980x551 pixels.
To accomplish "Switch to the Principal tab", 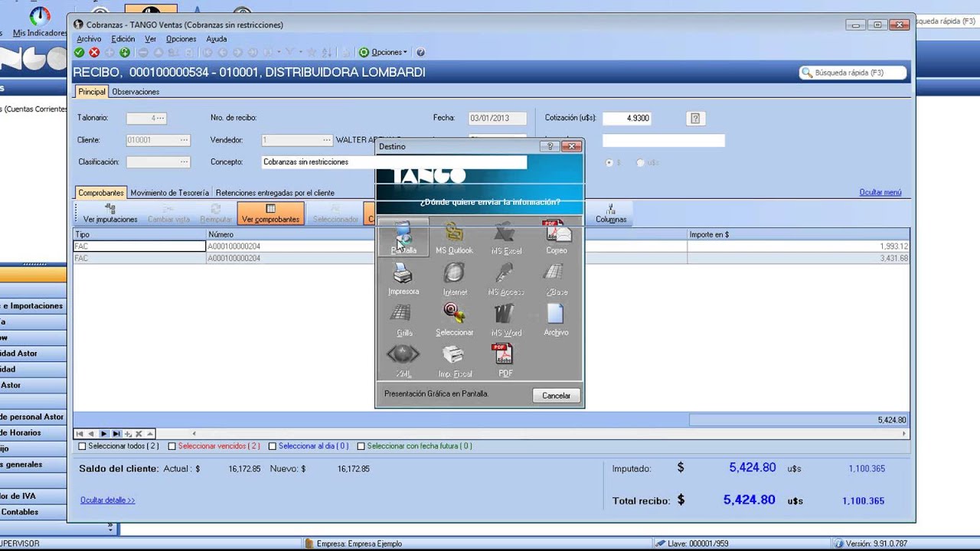I will coord(92,92).
